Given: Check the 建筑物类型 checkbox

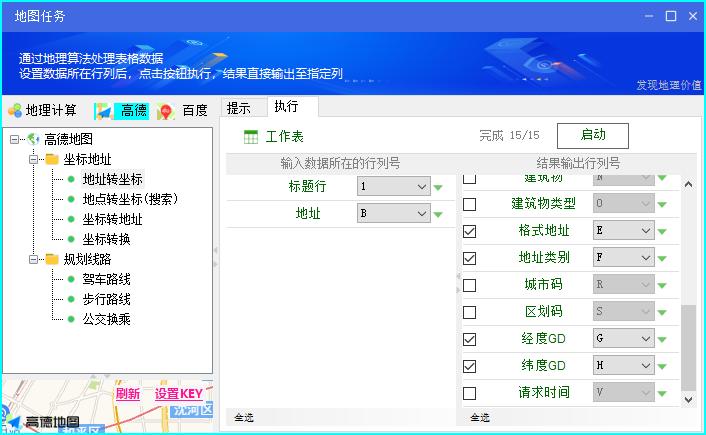Looking at the screenshot, I should tap(469, 204).
